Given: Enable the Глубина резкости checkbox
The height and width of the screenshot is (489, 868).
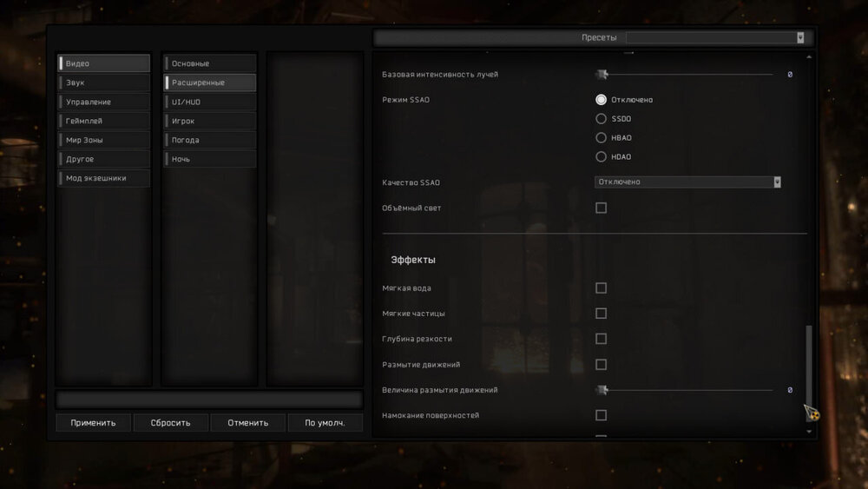Looking at the screenshot, I should (x=601, y=339).
